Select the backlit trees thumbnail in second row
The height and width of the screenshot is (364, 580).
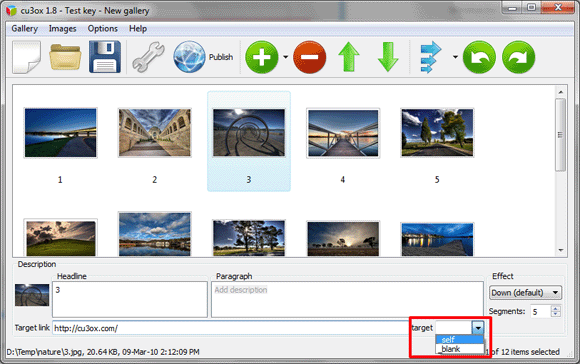249,238
